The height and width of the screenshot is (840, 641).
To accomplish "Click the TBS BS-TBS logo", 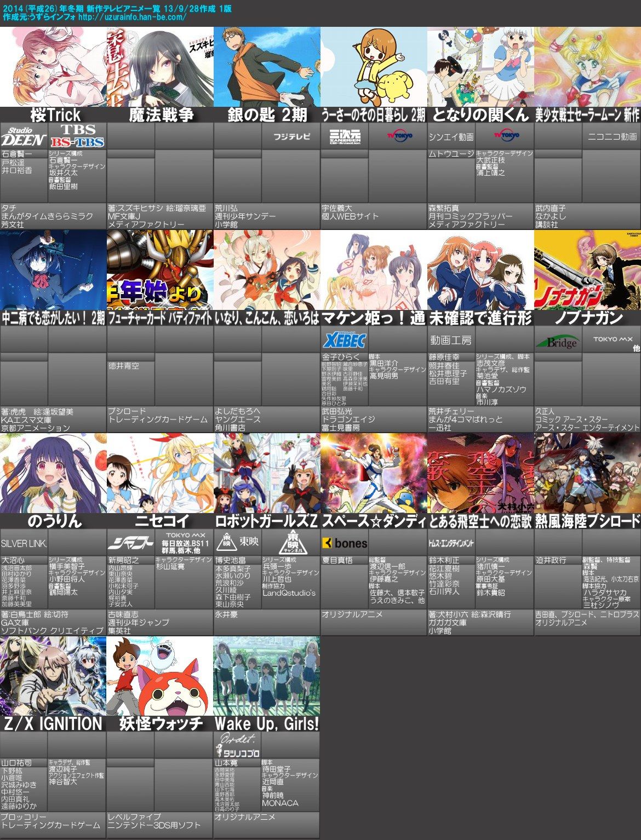I will tap(77, 136).
